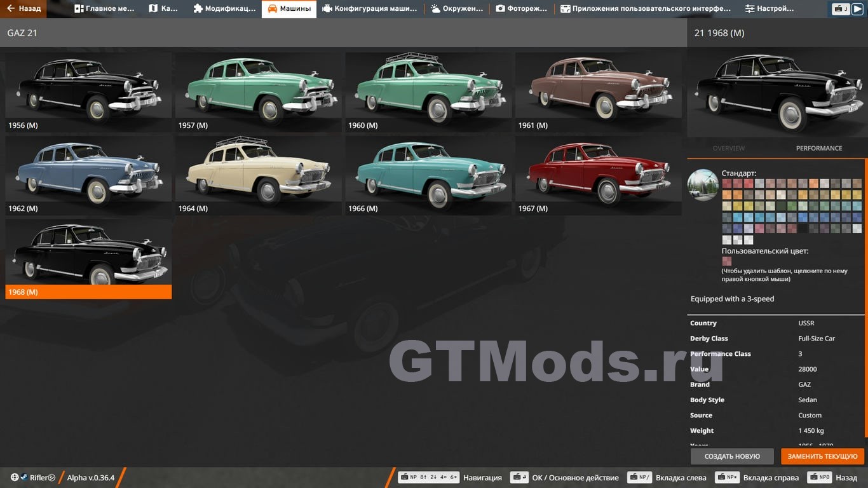Click the Steam icon next to Rifler

click(24, 477)
